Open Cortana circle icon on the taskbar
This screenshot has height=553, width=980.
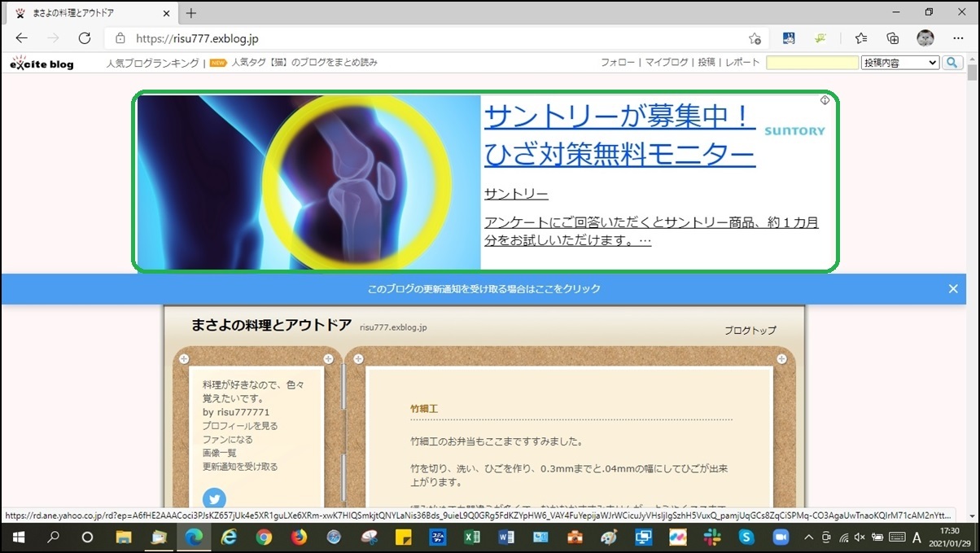[x=88, y=538]
